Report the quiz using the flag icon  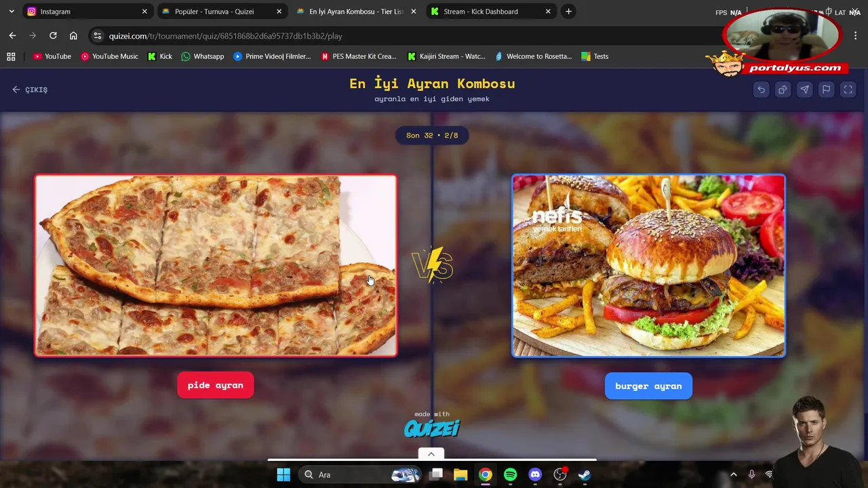click(x=826, y=89)
